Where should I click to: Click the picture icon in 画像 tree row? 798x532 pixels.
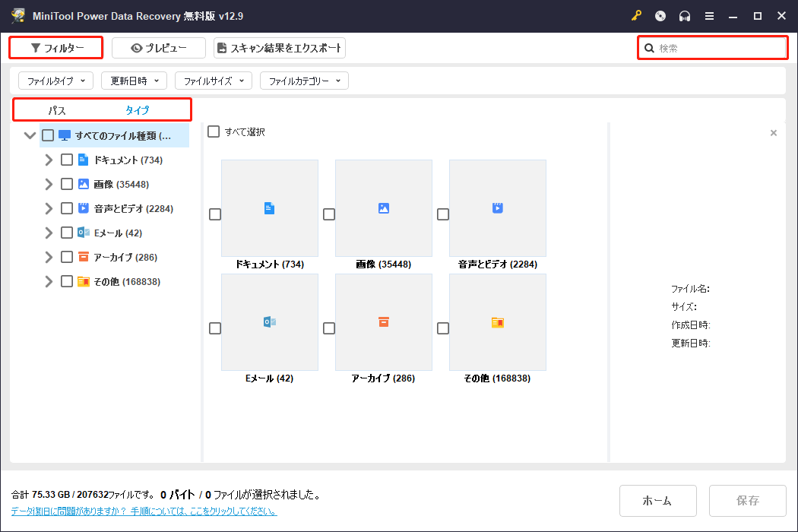point(84,184)
